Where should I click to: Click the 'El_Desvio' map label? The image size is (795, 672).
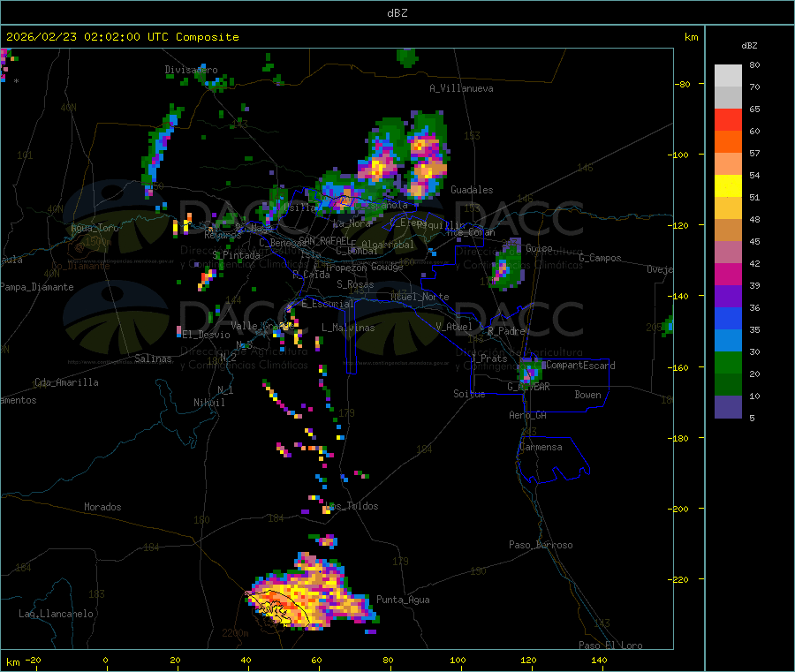pyautogui.click(x=207, y=335)
